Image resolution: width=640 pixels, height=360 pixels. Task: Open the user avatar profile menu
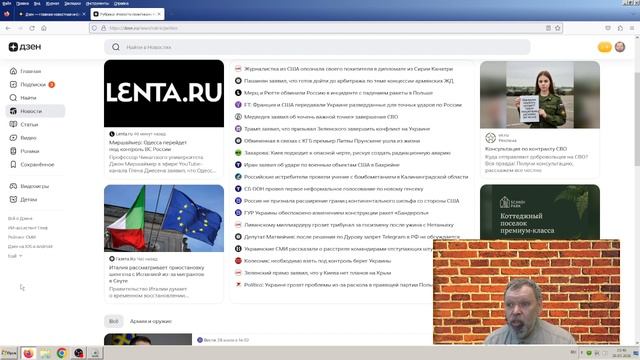(x=620, y=47)
